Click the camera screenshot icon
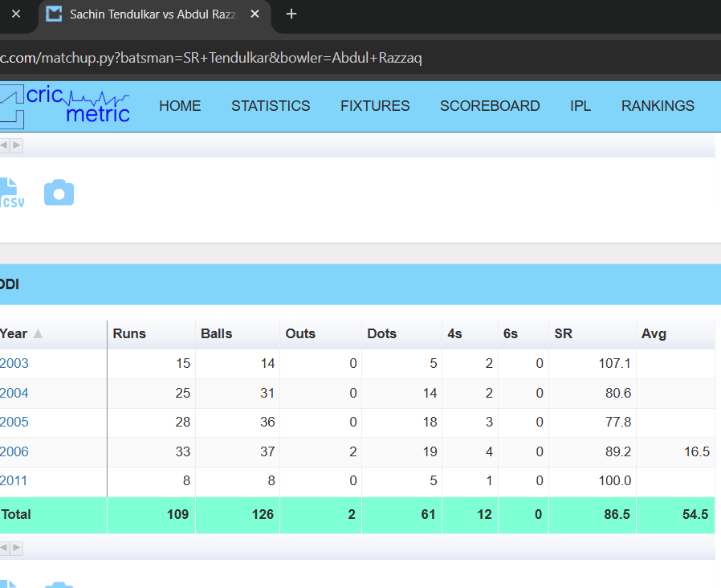This screenshot has height=588, width=721. 59,192
